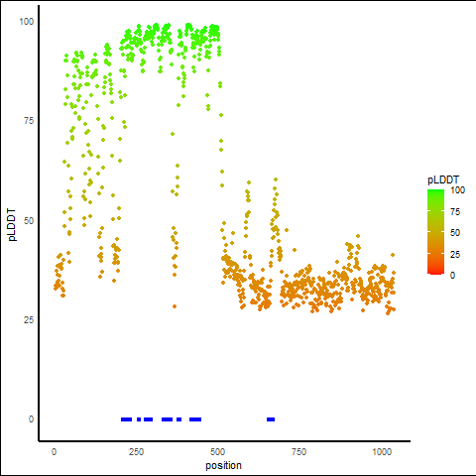Click the last blue segment in the cluster near position 430

(x=195, y=419)
